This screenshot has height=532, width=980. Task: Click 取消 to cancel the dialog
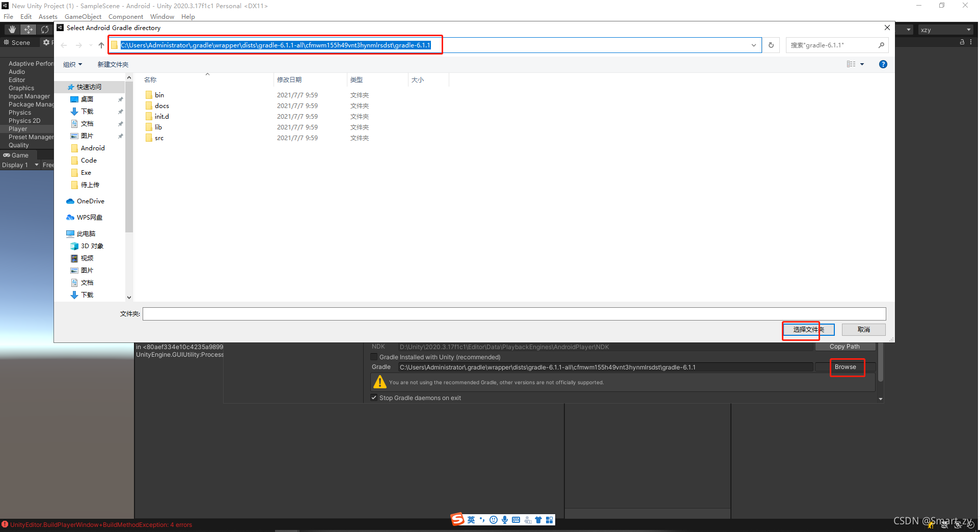pos(864,330)
